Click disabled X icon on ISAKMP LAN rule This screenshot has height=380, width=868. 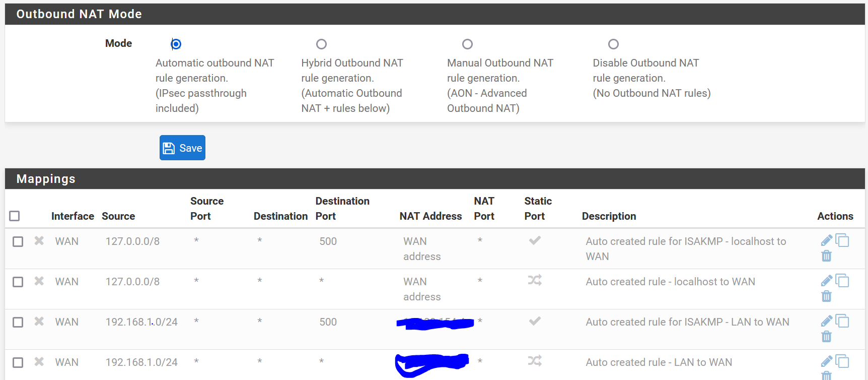tap(39, 321)
